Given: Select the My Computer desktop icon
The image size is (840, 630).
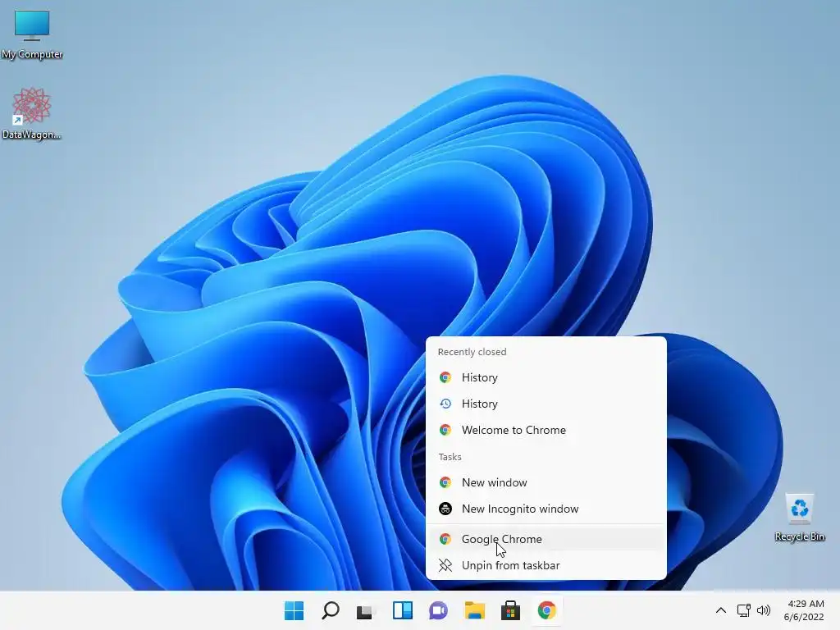Looking at the screenshot, I should (32, 34).
